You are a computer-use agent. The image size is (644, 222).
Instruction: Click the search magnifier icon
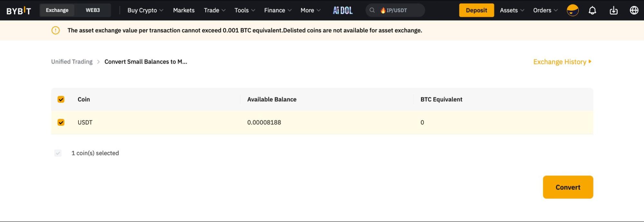click(372, 10)
